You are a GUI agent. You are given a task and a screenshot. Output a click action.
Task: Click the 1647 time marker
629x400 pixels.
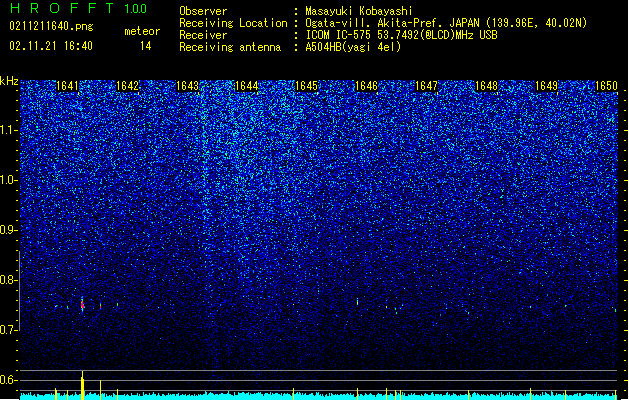pyautogui.click(x=426, y=86)
